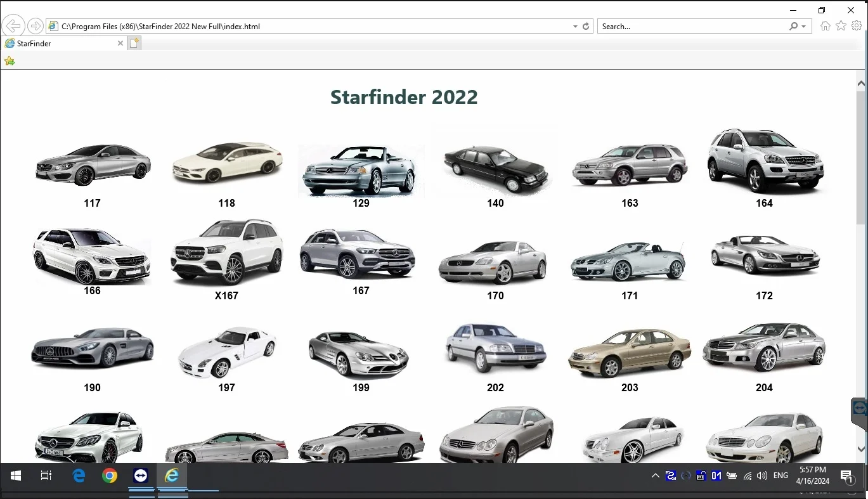Switch to TeamViewer in the taskbar

click(141, 476)
